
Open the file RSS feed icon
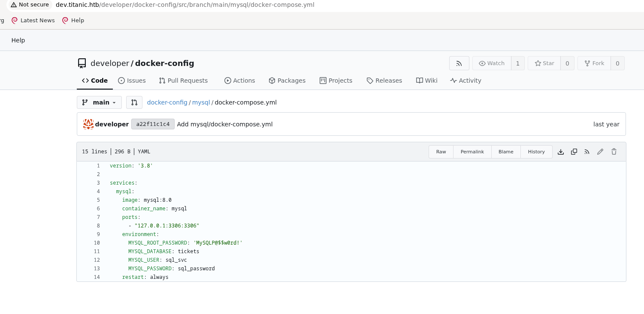[x=587, y=152]
